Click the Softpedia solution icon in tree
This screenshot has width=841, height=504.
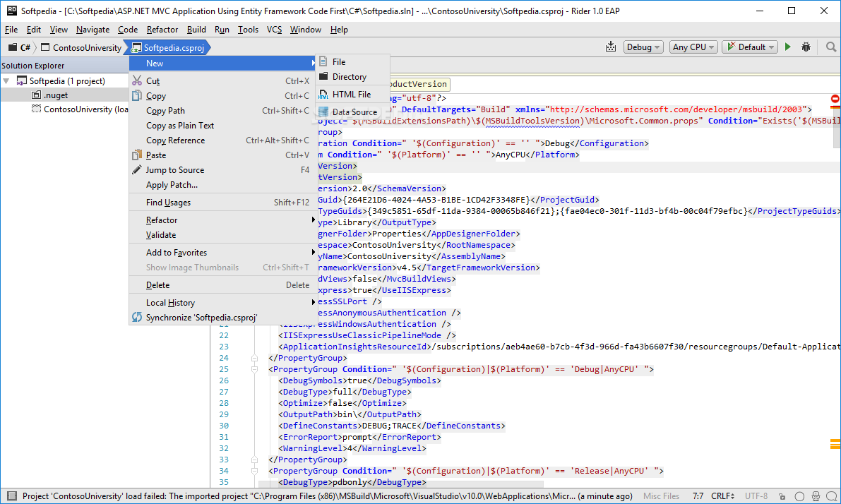21,81
